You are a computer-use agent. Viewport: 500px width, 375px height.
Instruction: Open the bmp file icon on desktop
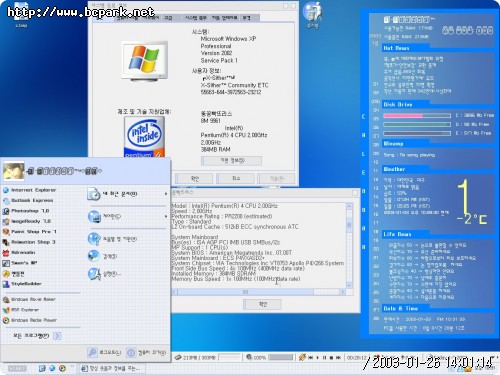point(21,15)
